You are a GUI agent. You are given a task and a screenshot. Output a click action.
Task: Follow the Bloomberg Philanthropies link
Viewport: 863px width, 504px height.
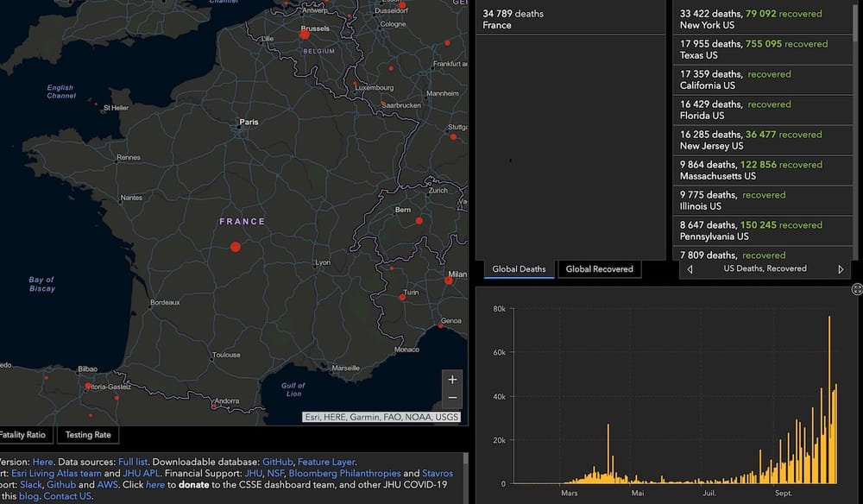click(x=344, y=473)
